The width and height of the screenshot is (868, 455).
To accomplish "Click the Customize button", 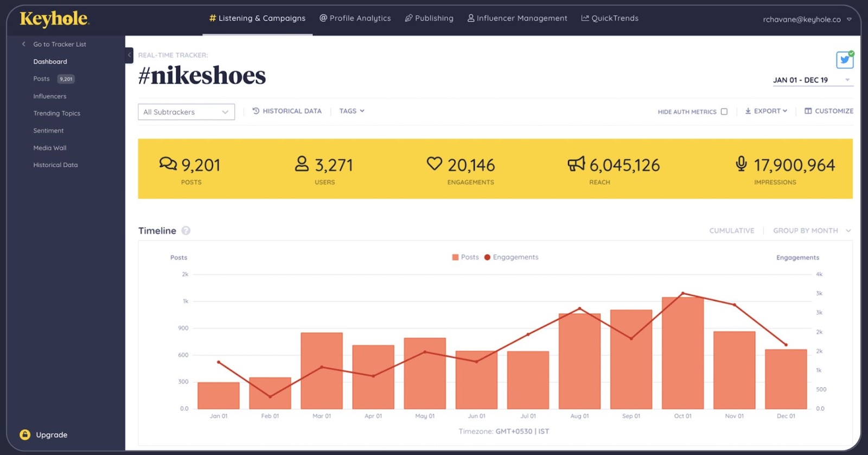I will (x=829, y=111).
